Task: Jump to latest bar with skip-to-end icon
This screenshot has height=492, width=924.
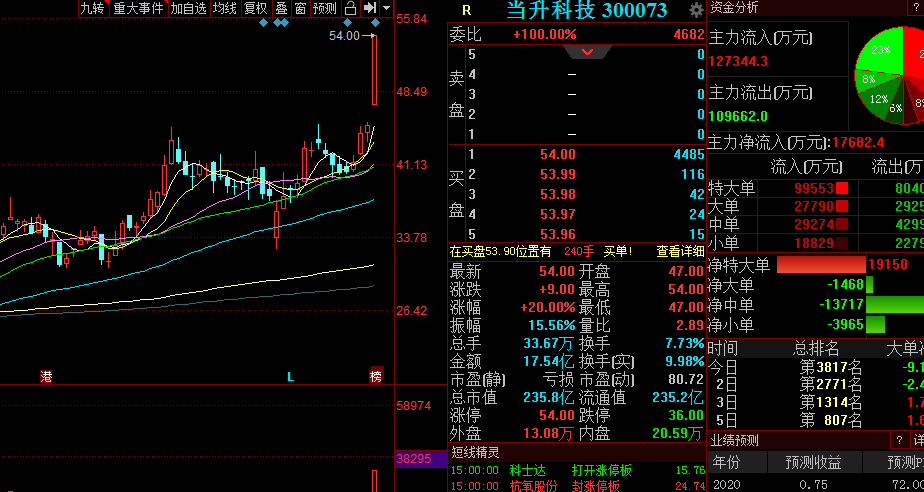Action: [369, 8]
